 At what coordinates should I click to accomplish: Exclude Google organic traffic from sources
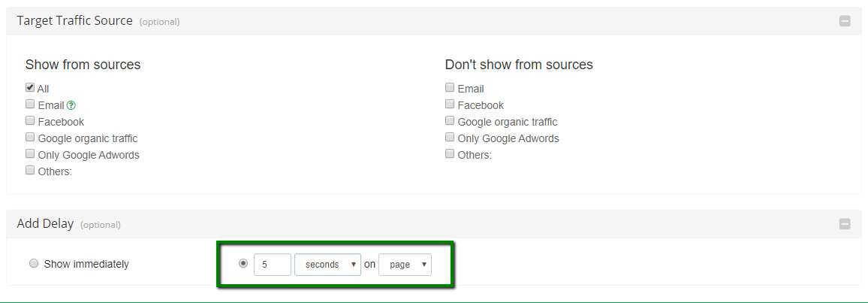tap(450, 121)
